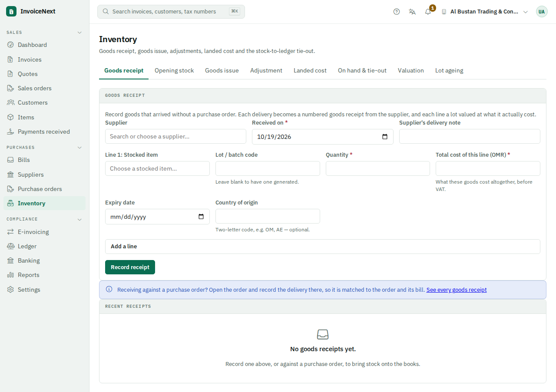Click the language translate icon
The image size is (556, 392).
click(412, 12)
